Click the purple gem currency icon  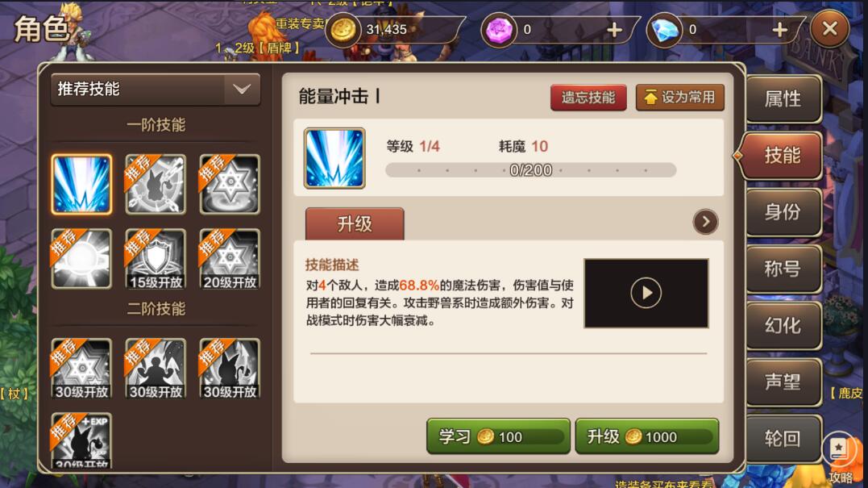[x=499, y=29]
